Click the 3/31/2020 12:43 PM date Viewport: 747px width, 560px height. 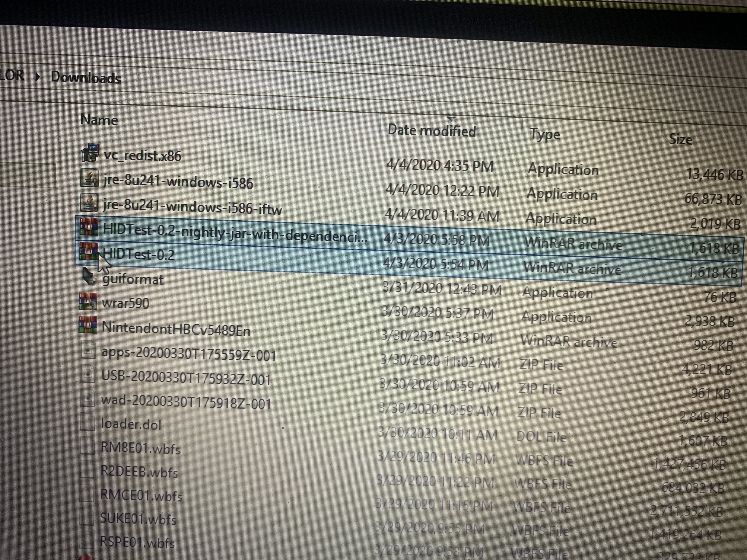click(x=442, y=289)
